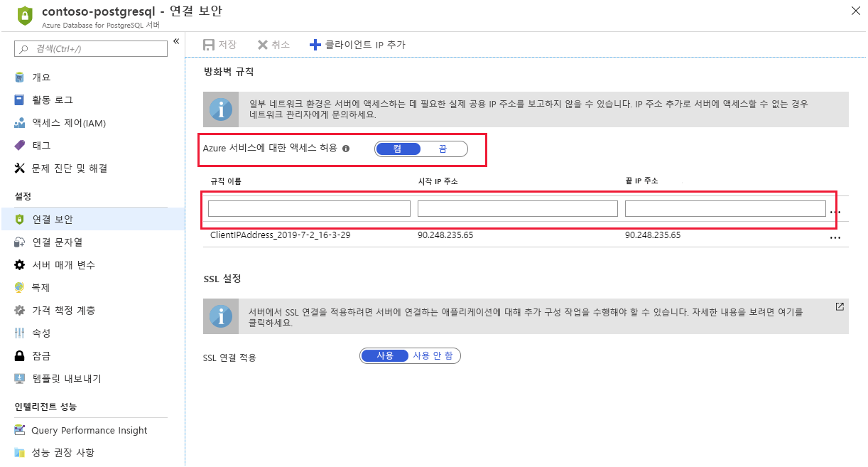The image size is (868, 467).
Task: Click the 복제 globe icon
Action: 20,287
